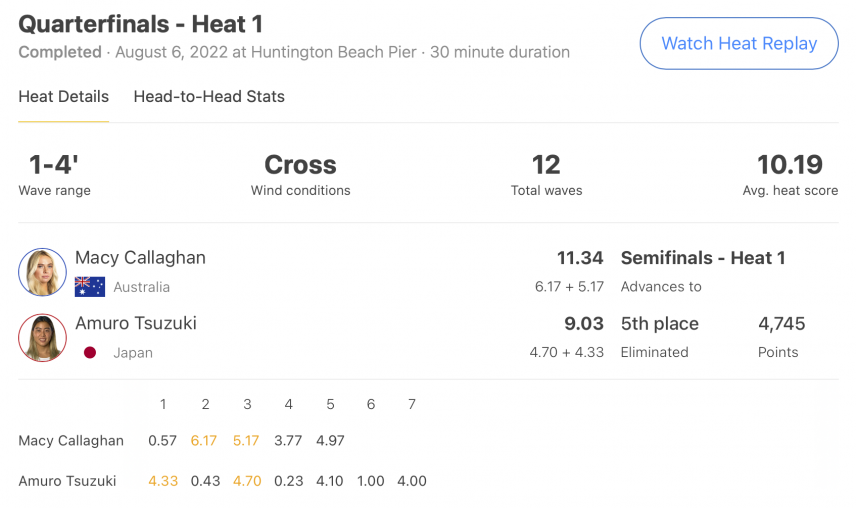This screenshot has height=508, width=856.
Task: Open Macy Callaghan's profile photo
Action: [x=43, y=272]
